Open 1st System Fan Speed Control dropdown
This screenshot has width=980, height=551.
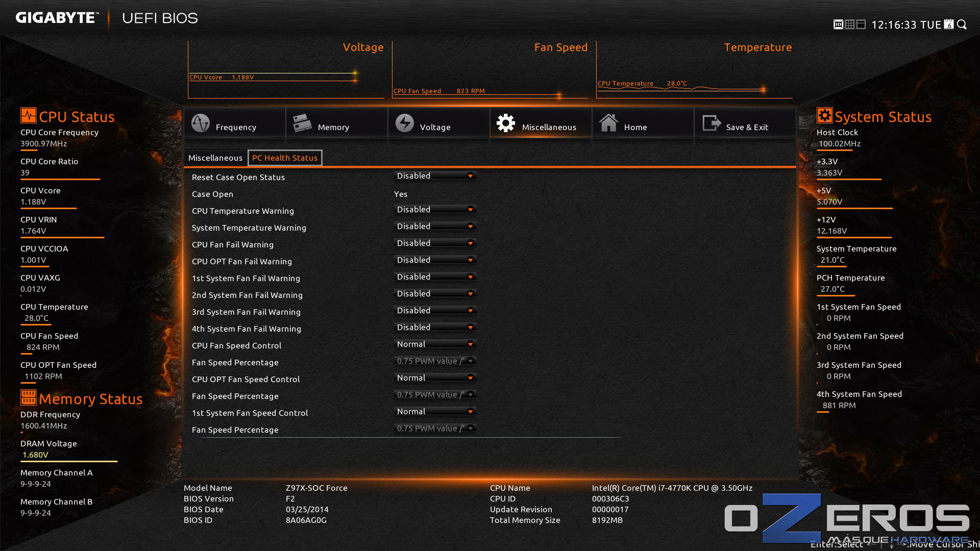435,411
